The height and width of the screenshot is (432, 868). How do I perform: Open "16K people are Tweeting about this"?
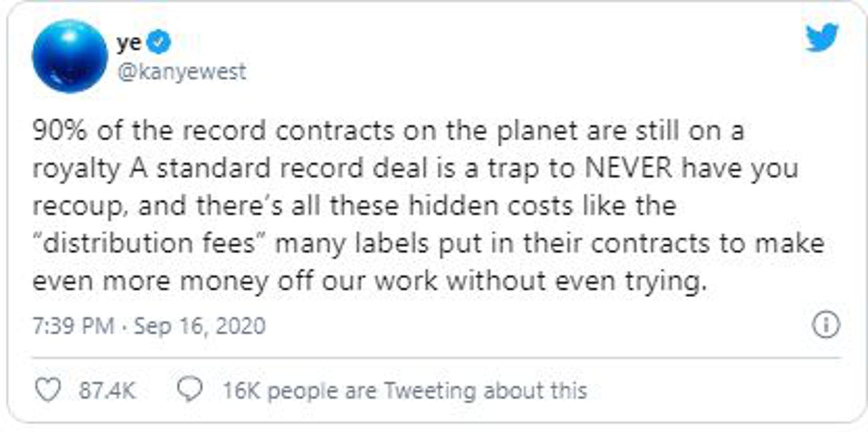click(x=405, y=390)
